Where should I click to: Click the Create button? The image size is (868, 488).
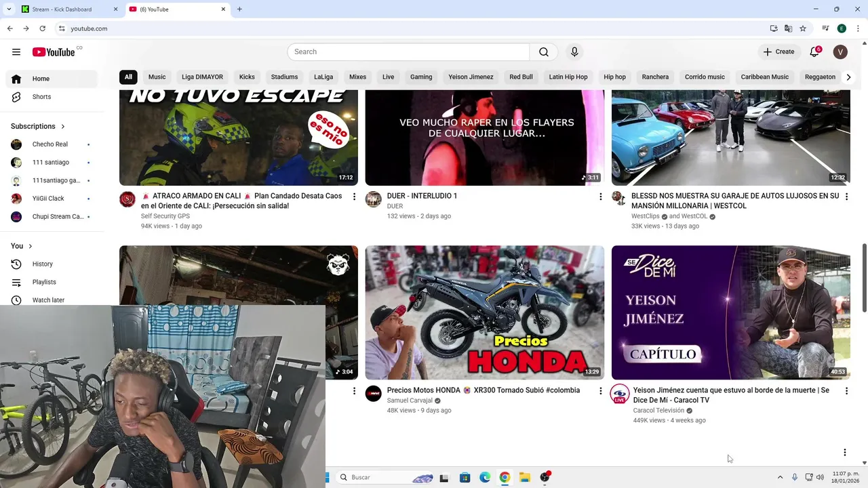[x=778, y=52]
